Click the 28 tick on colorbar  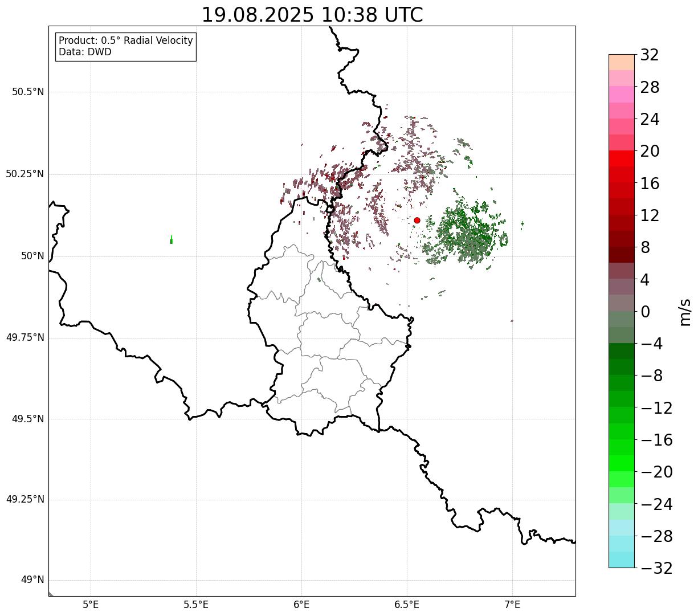[650, 88]
